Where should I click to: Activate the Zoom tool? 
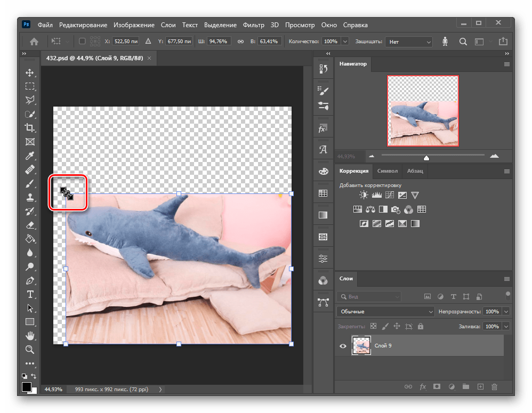point(30,350)
